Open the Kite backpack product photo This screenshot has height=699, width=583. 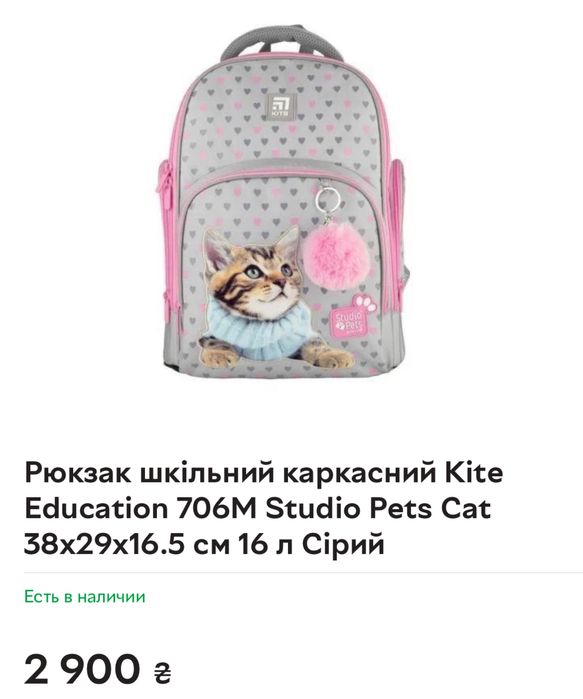pyautogui.click(x=280, y=202)
